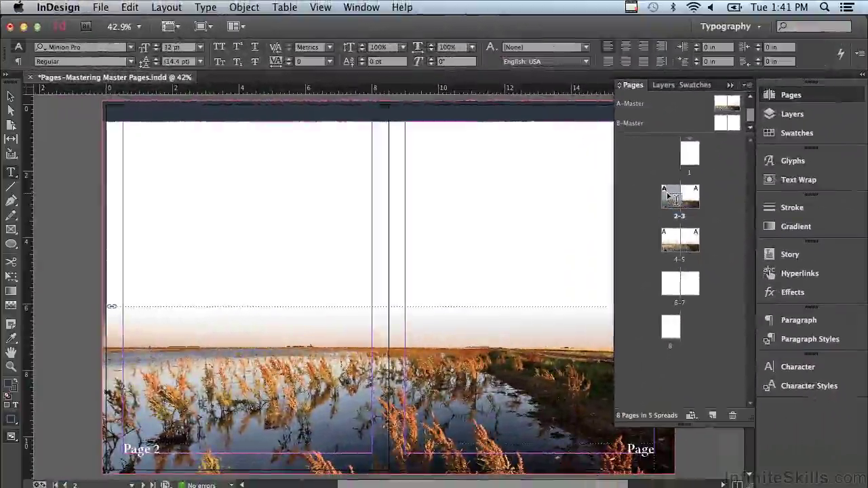Open the Typography workspace switcher
The image size is (868, 488).
coord(731,26)
